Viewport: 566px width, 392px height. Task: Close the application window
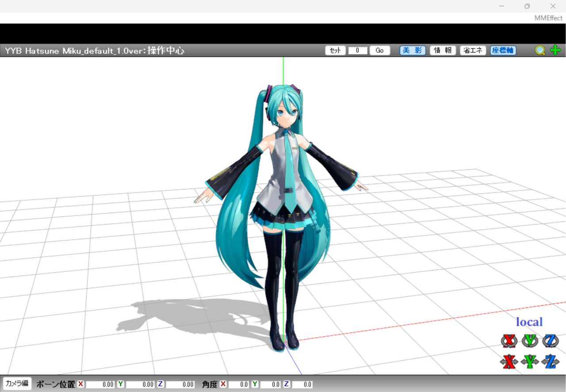pos(553,6)
